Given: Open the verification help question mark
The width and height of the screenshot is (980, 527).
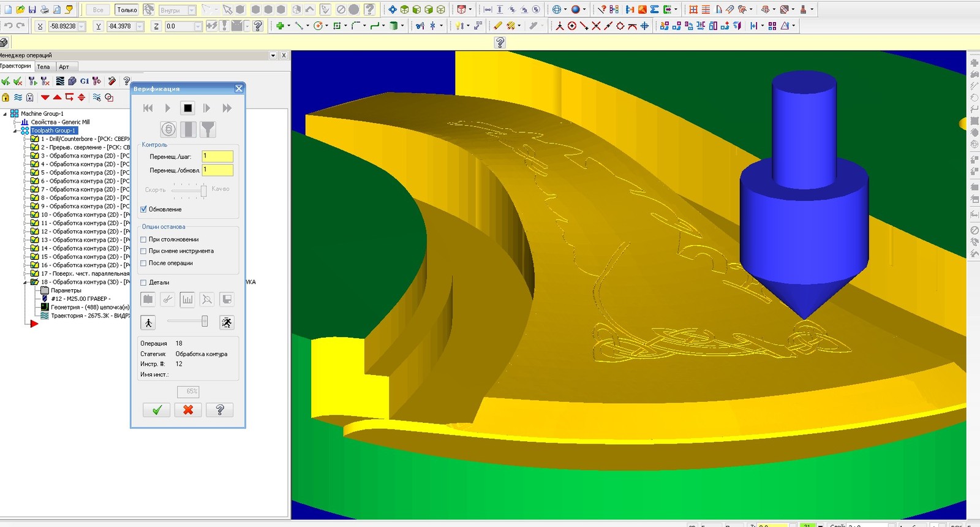Looking at the screenshot, I should click(x=220, y=410).
